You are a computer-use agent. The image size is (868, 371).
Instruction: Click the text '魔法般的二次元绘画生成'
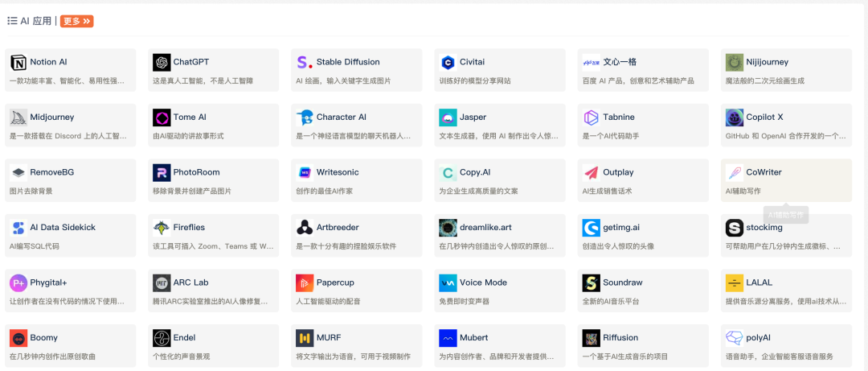(765, 81)
